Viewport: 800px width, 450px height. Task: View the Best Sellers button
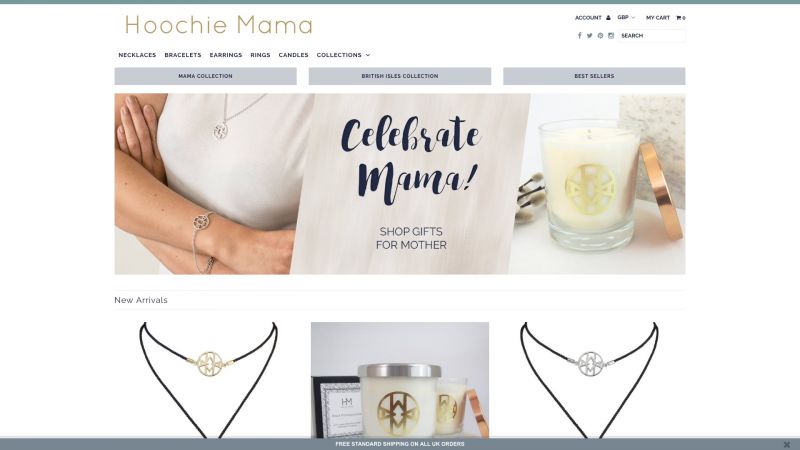pyautogui.click(x=594, y=76)
